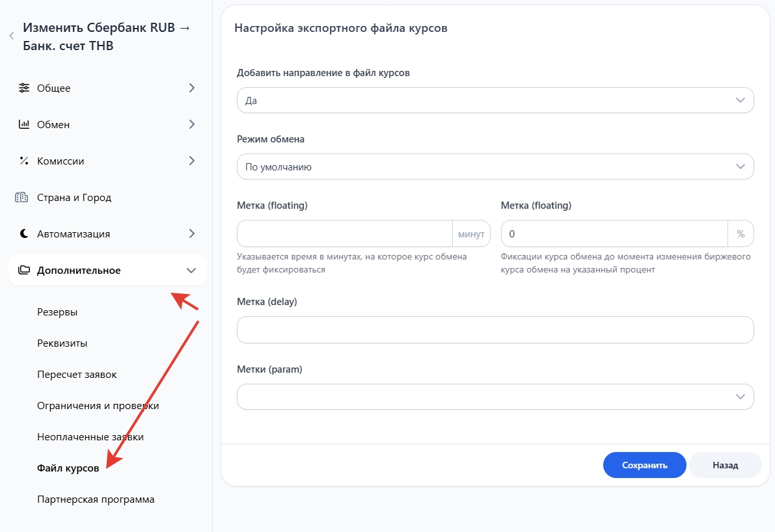775x532 pixels.
Task: Open the Резервы submenu item
Action: [x=57, y=312]
